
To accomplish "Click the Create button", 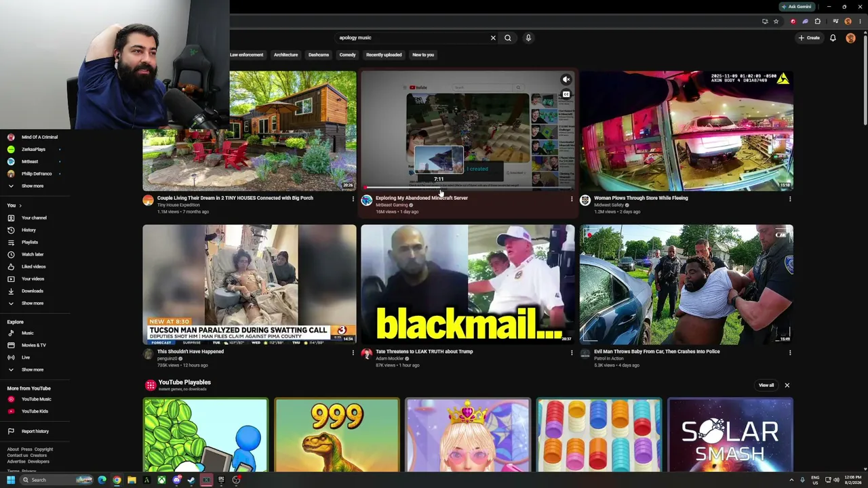I will click(x=809, y=38).
